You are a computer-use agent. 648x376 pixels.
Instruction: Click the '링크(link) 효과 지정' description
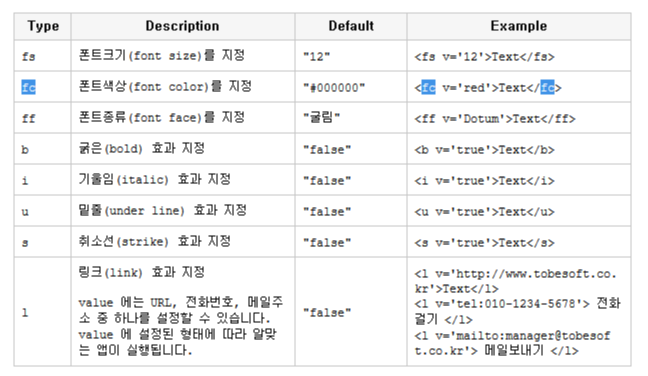click(142, 272)
